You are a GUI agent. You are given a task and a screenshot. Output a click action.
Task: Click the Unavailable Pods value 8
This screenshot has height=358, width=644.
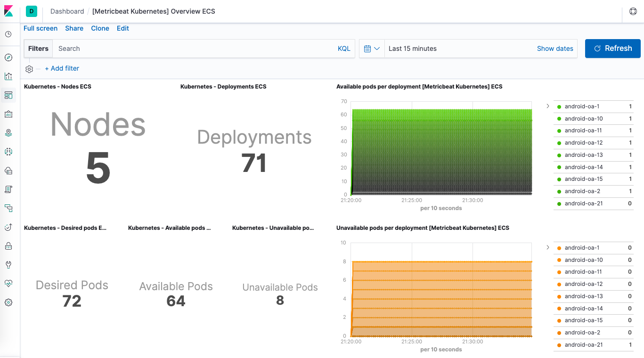[280, 301]
